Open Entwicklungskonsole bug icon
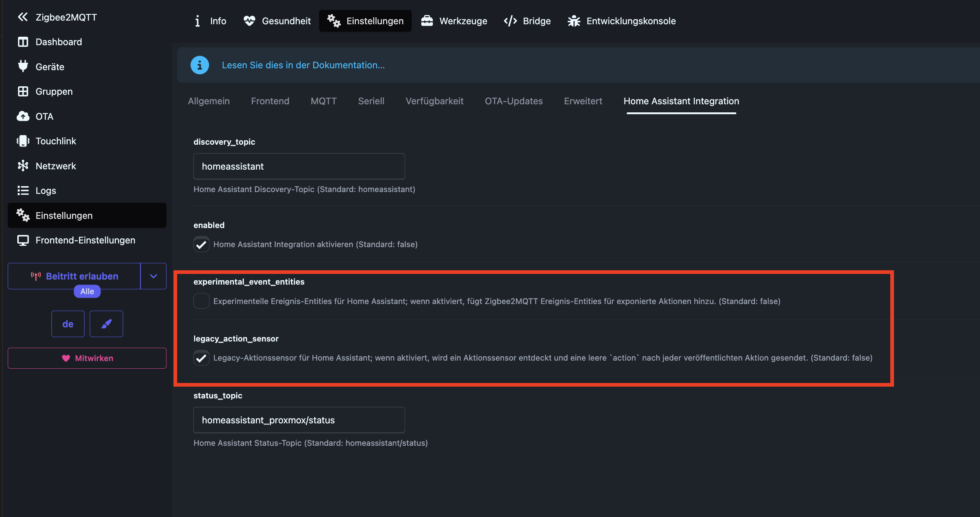The height and width of the screenshot is (517, 980). coord(574,21)
